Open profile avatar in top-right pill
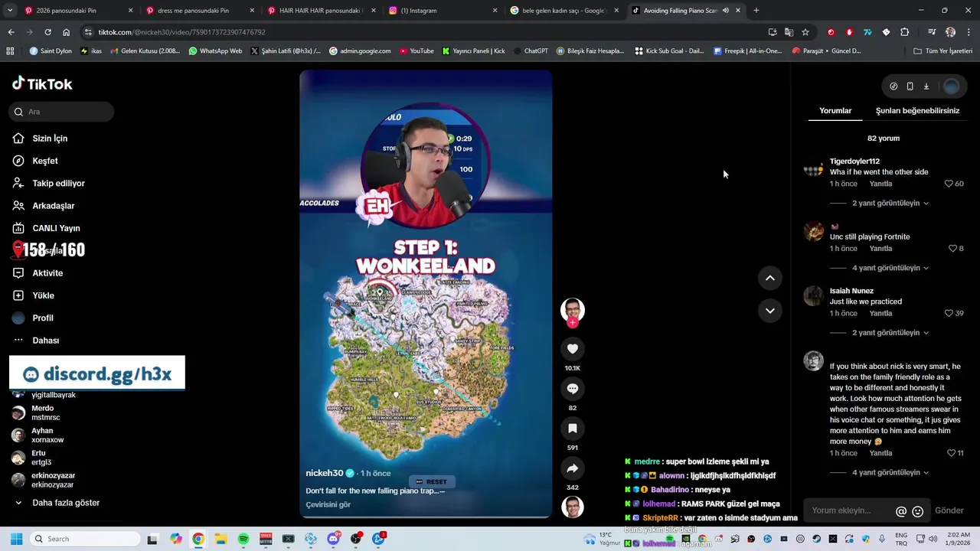The height and width of the screenshot is (551, 980). pyautogui.click(x=951, y=86)
